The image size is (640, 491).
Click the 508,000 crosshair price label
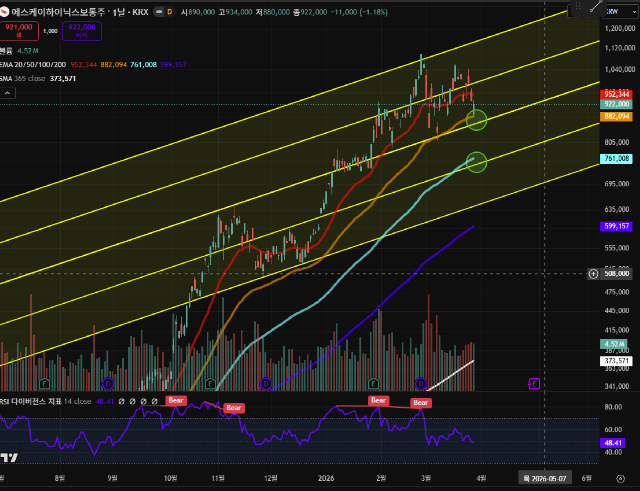(616, 274)
